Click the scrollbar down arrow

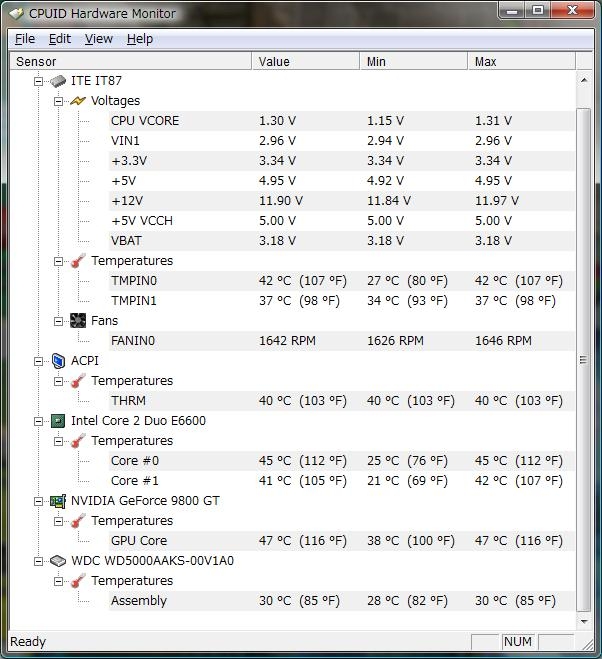click(584, 621)
